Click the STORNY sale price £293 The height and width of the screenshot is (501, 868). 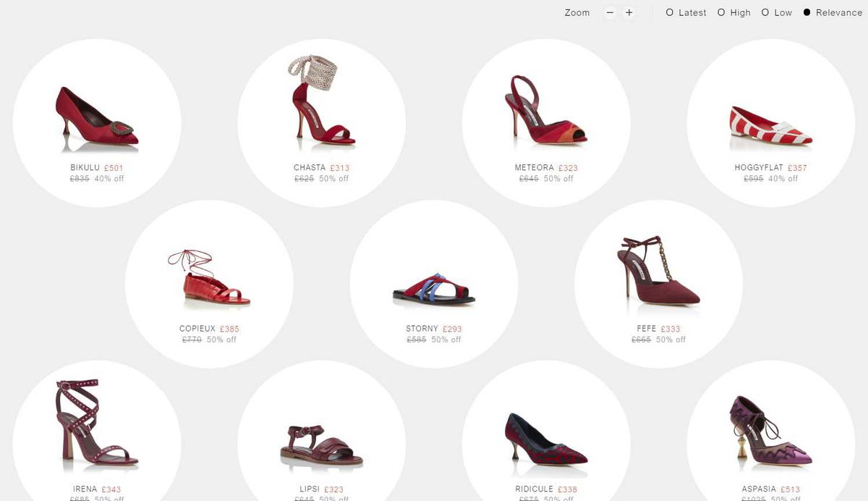(x=452, y=329)
